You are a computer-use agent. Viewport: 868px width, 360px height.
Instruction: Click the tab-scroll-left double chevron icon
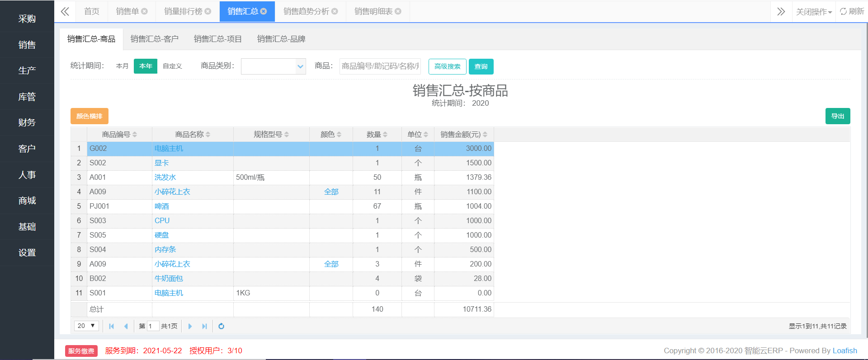[65, 11]
